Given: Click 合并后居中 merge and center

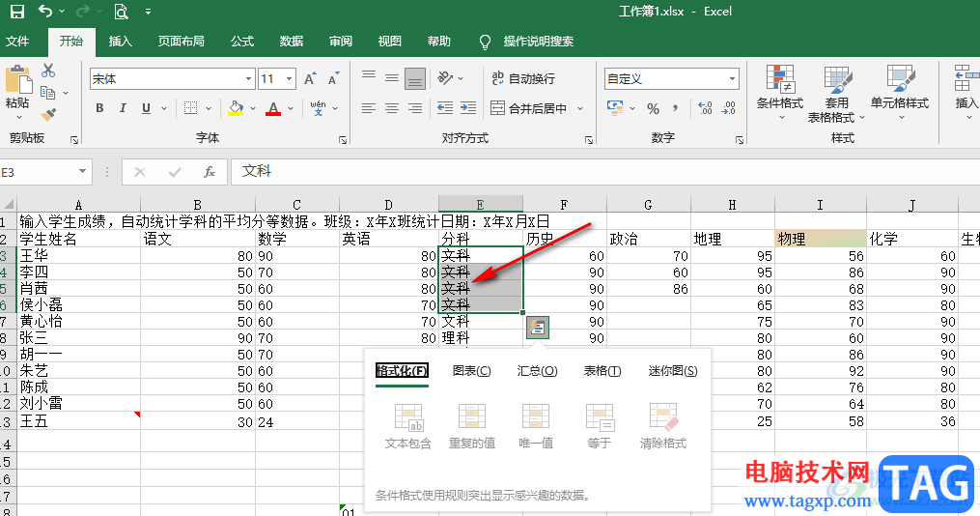Looking at the screenshot, I should tap(529, 108).
